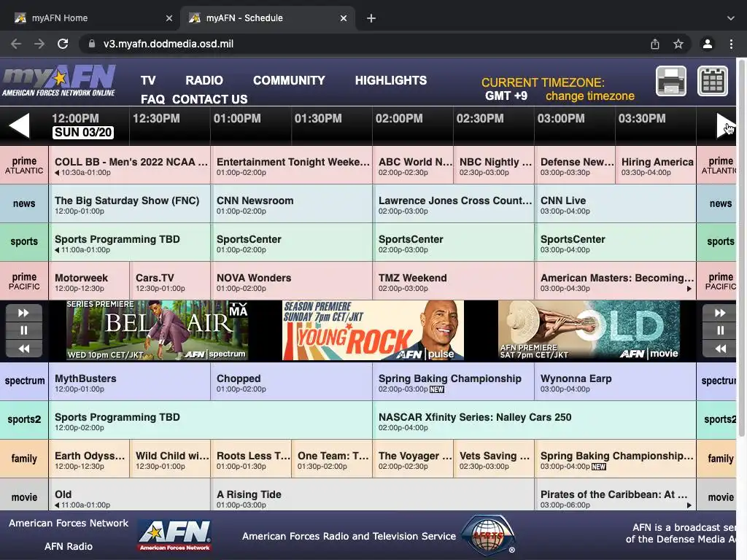The width and height of the screenshot is (747, 560).
Task: Click the AFN footer logo
Action: 175,535
